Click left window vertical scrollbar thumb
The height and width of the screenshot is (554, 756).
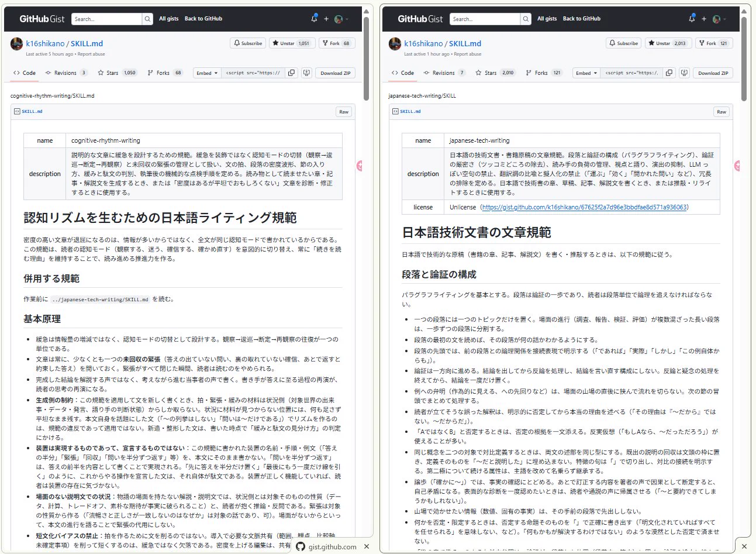point(366,59)
